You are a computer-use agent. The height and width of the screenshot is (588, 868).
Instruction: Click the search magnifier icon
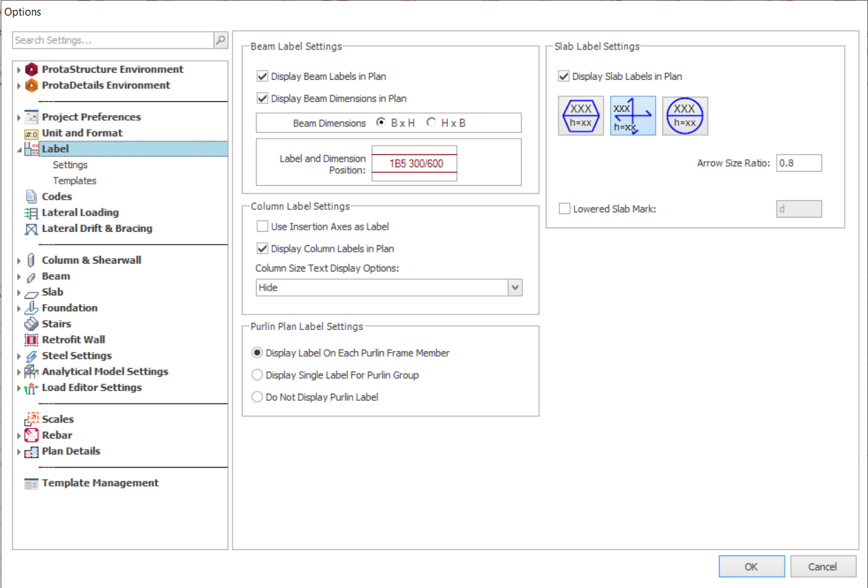[221, 40]
